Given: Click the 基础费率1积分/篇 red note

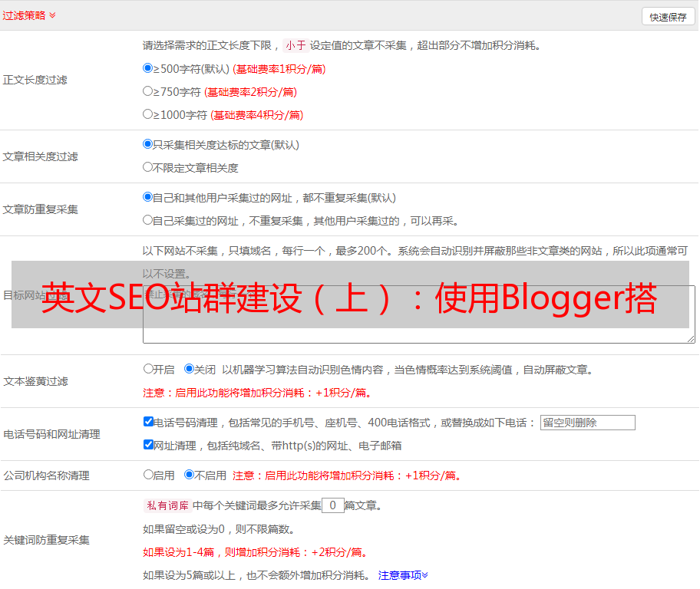Looking at the screenshot, I should 279,69.
